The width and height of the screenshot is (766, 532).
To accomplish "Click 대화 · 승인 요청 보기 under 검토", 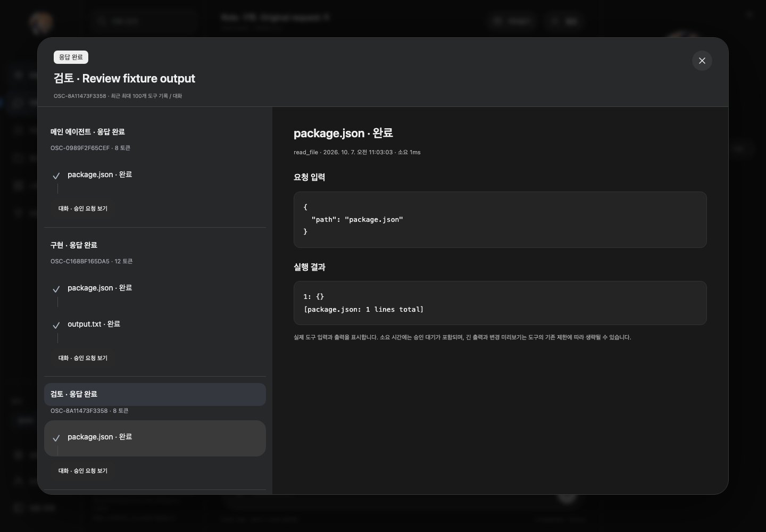I will click(x=83, y=471).
